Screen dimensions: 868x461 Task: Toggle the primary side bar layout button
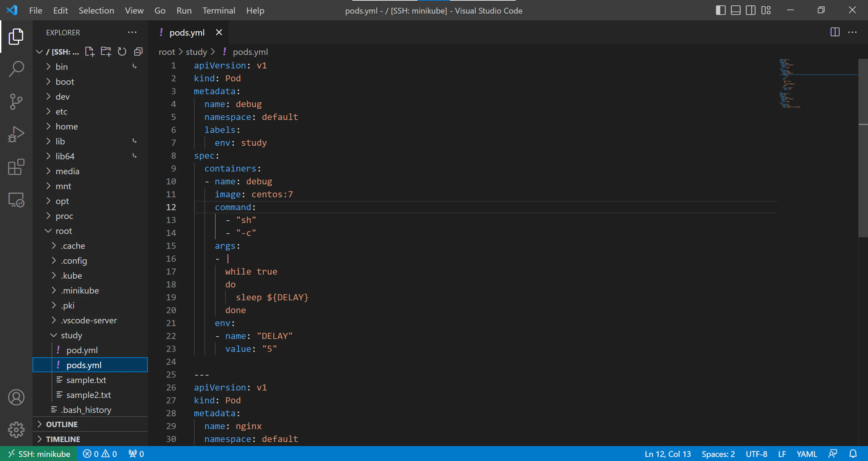pyautogui.click(x=721, y=10)
